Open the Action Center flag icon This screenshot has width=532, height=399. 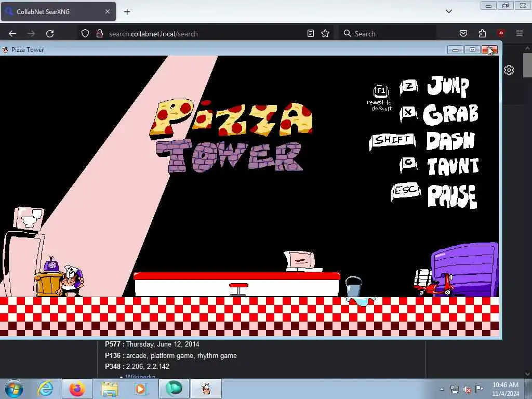(478, 389)
